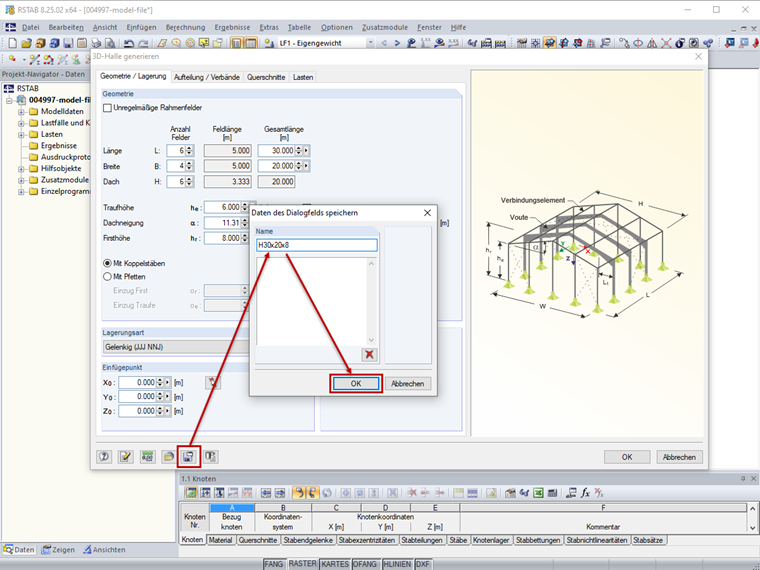Toggle RASTER grid in status bar
The image size is (760, 570).
click(x=302, y=564)
